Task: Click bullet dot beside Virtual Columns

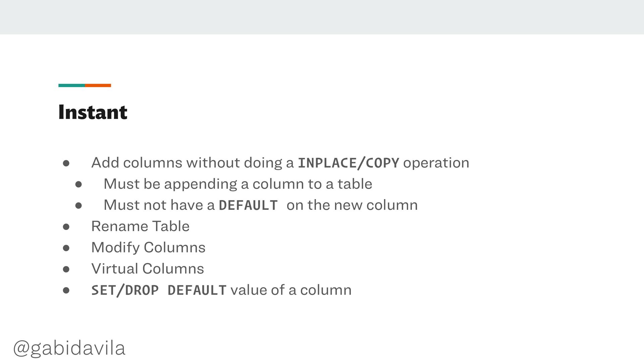Action: [x=66, y=269]
